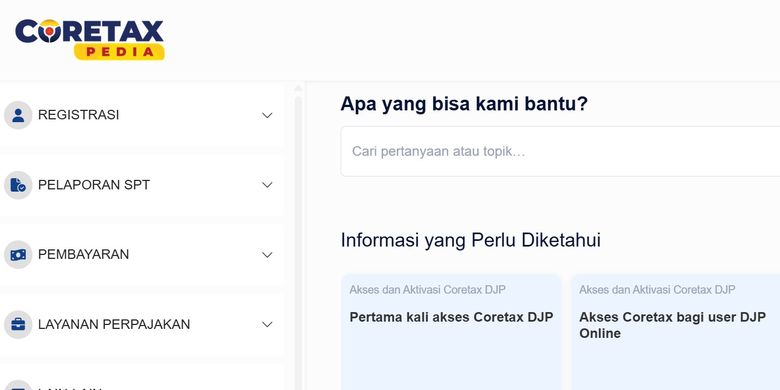The height and width of the screenshot is (390, 780).
Task: Expand the REGISTRASI chevron
Action: pos(267,115)
